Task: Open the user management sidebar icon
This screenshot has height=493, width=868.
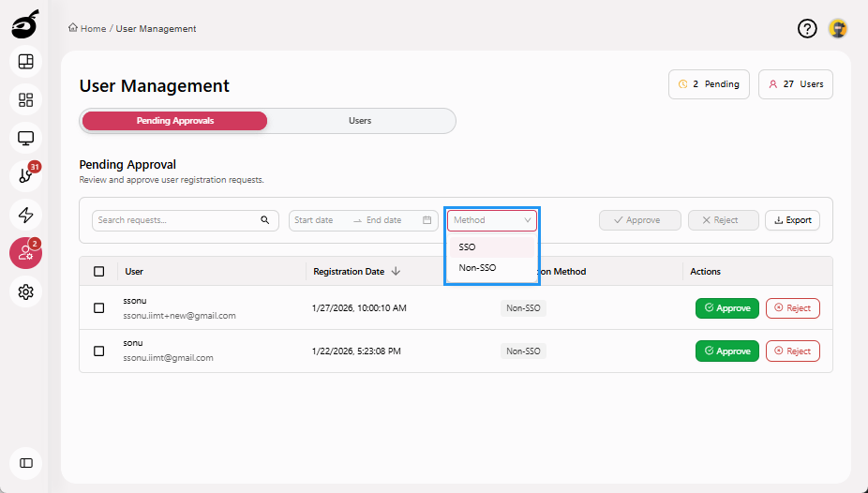Action: pyautogui.click(x=26, y=253)
